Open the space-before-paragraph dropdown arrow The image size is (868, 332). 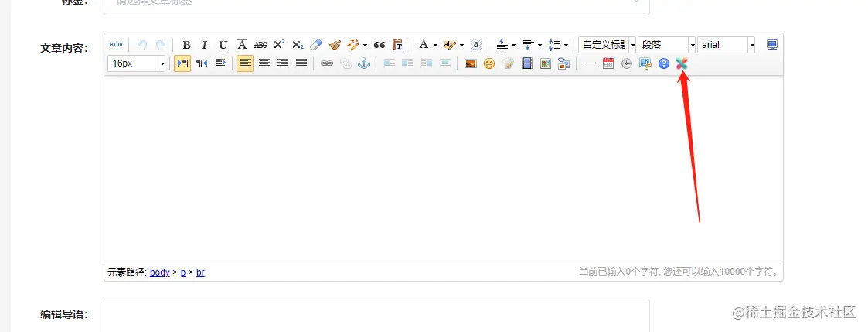514,46
